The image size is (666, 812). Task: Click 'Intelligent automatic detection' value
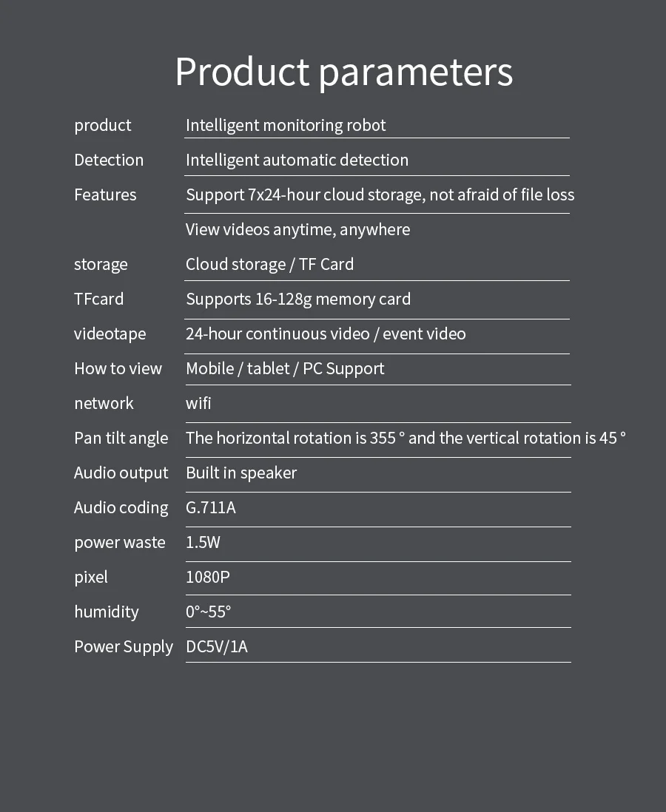[297, 160]
